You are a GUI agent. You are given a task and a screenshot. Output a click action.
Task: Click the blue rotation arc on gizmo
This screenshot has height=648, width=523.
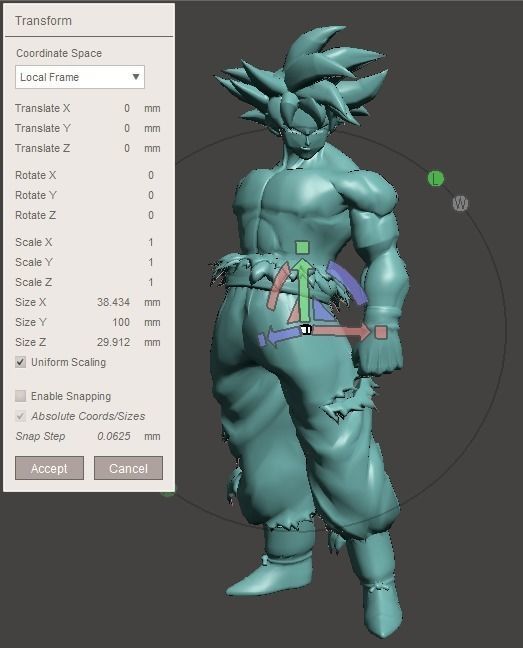click(347, 282)
